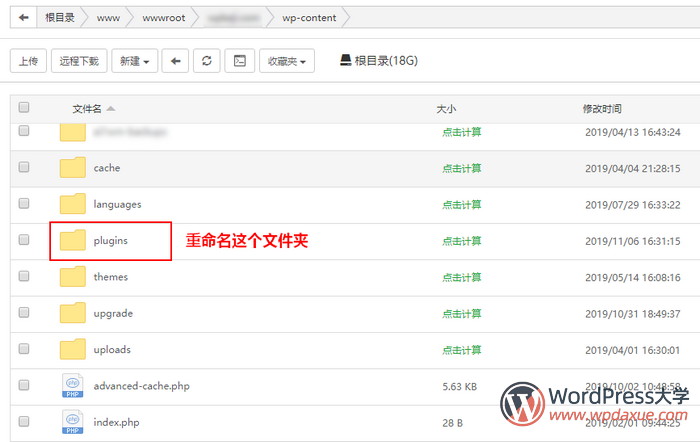Screen dimensions: 700x442
Task: Check the box for plugins folder
Action: [x=24, y=240]
